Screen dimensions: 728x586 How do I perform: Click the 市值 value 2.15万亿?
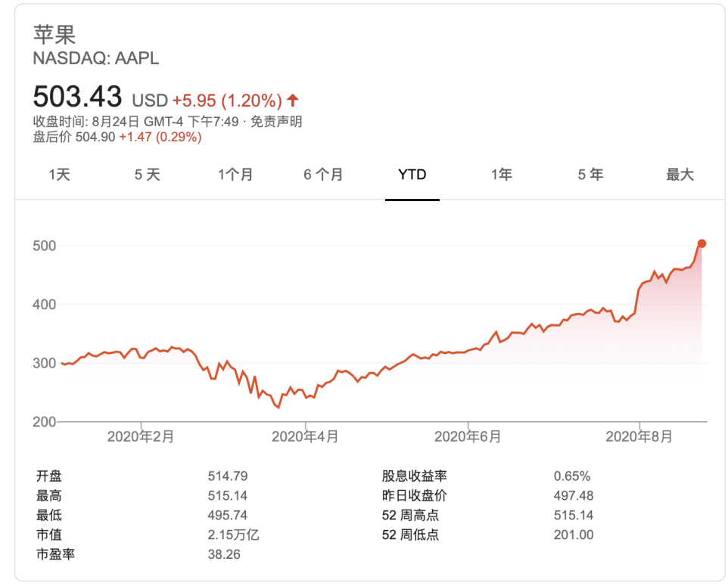pyautogui.click(x=234, y=535)
